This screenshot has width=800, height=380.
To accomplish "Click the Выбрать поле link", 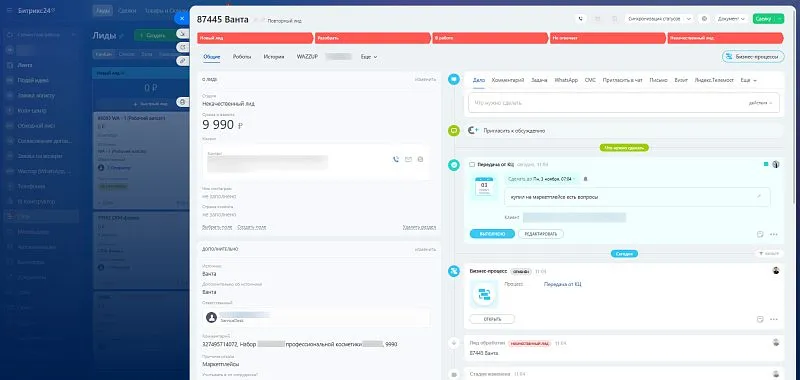I will [217, 227].
